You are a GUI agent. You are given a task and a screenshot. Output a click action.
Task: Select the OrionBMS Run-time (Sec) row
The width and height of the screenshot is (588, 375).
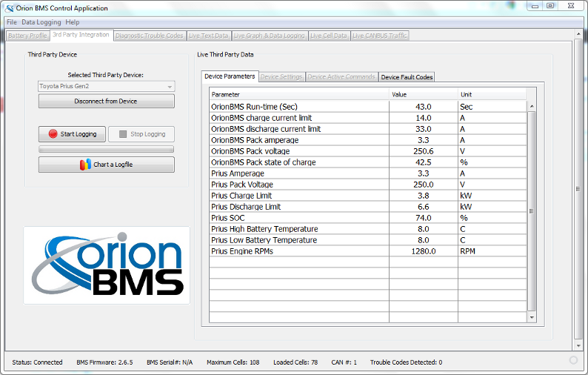tap(368, 107)
